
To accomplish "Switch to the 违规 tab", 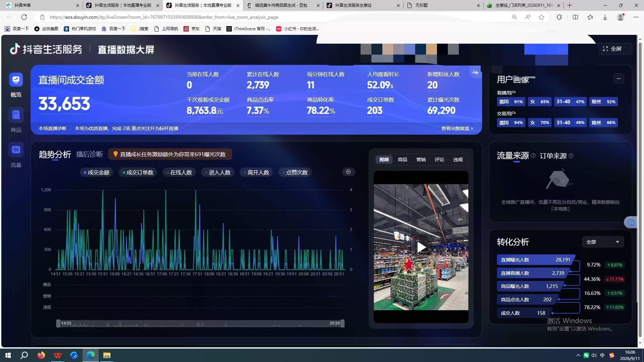I will tap(458, 160).
